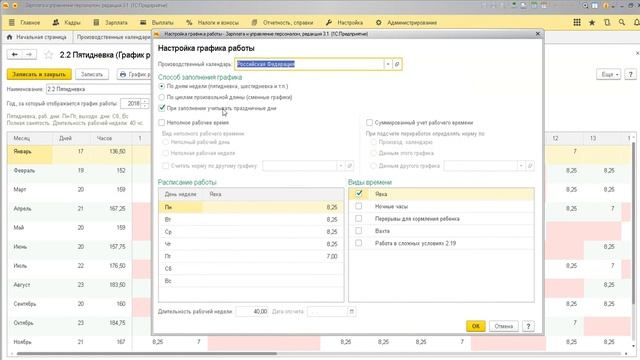Open help question button right of Еще
The image size is (640, 360).
tap(631, 74)
